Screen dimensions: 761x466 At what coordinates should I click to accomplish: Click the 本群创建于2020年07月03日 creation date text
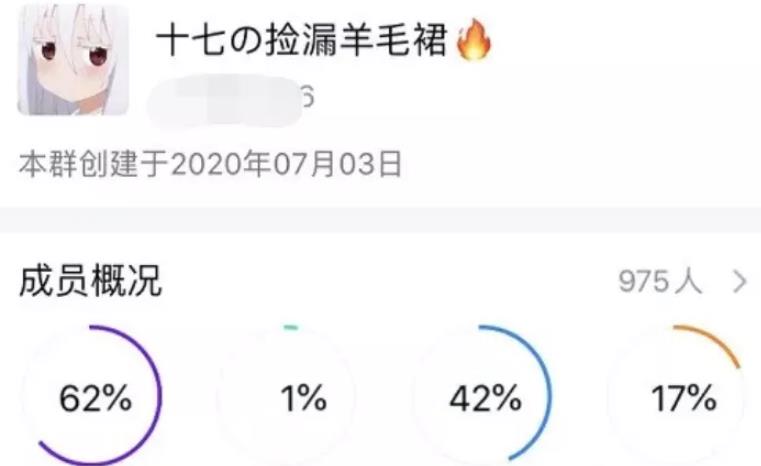[210, 163]
